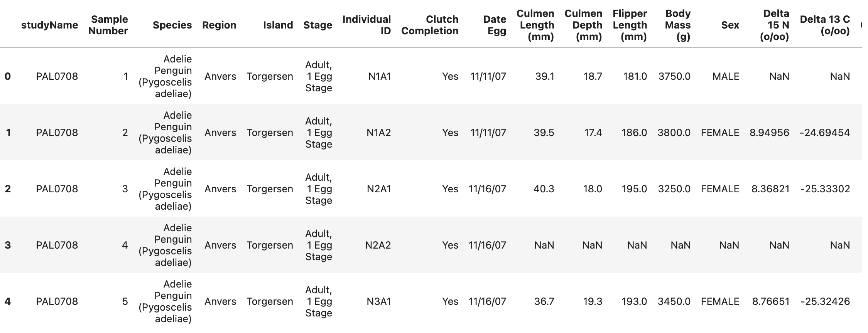868x333 pixels.
Task: Click the Delta 13 C (o/oo) header
Action: coord(825,25)
